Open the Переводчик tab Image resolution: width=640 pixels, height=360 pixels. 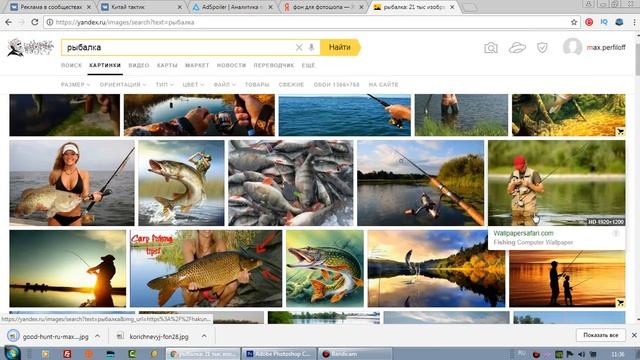tap(274, 65)
